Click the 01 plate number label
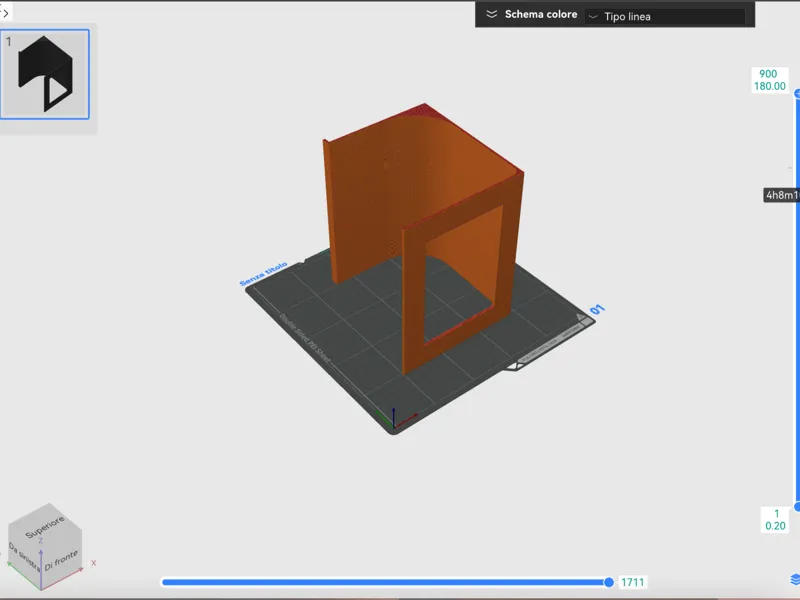The image size is (800, 600). tap(597, 310)
